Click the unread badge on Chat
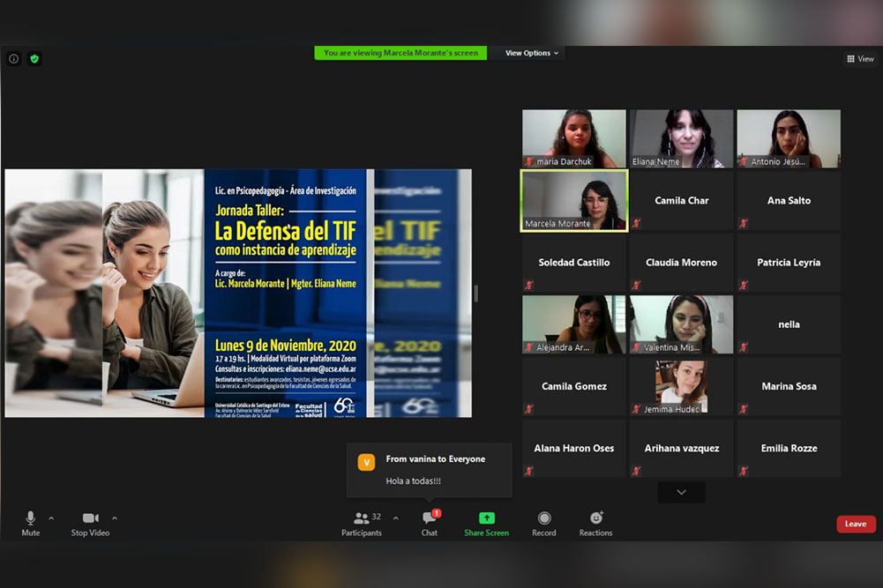883x588 pixels. coord(437,513)
